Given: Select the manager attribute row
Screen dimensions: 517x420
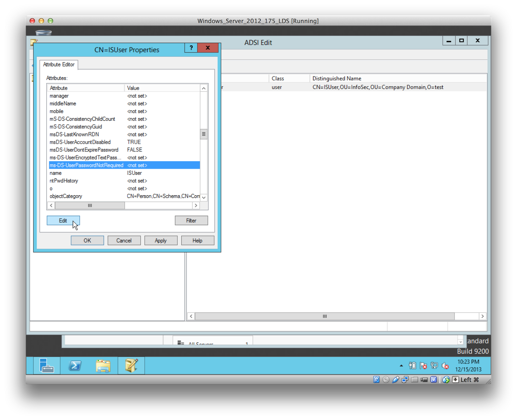Looking at the screenshot, I should [124, 96].
